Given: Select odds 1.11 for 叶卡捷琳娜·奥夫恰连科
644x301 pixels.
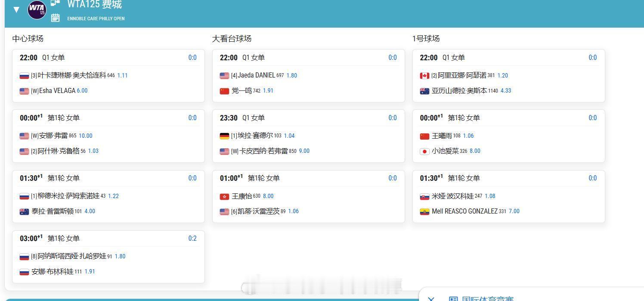Looking at the screenshot, I should tap(122, 75).
